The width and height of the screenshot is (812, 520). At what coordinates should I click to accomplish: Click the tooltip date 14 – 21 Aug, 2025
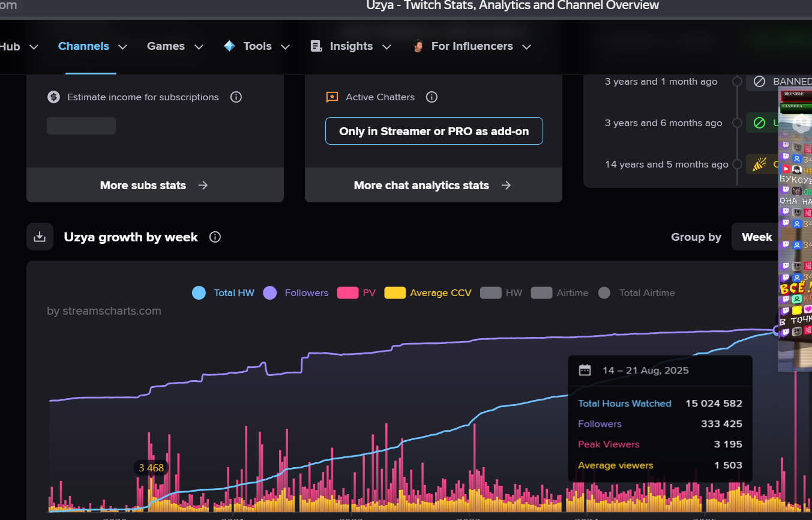[645, 370]
